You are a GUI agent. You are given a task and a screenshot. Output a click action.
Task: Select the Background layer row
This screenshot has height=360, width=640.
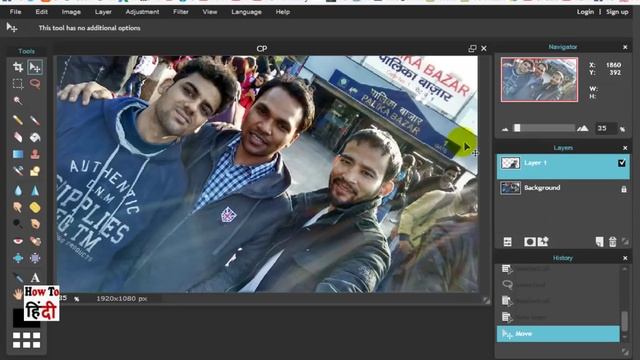coord(563,188)
